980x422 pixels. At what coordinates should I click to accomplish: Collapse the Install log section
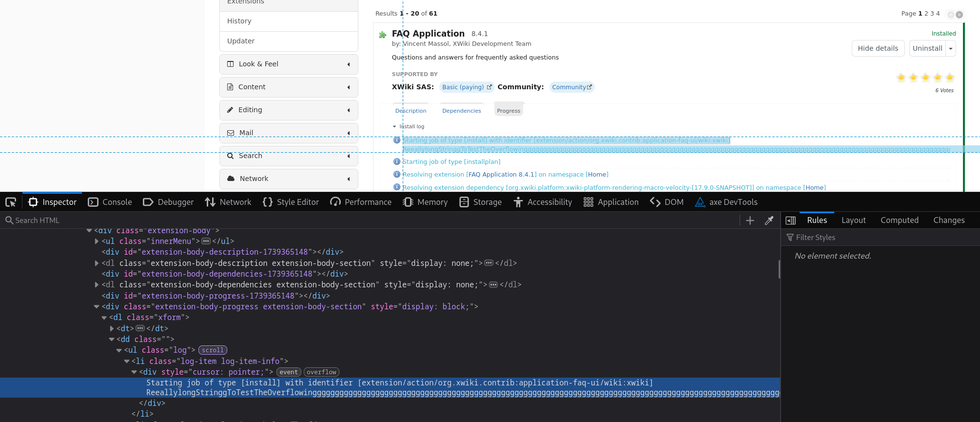pyautogui.click(x=394, y=127)
